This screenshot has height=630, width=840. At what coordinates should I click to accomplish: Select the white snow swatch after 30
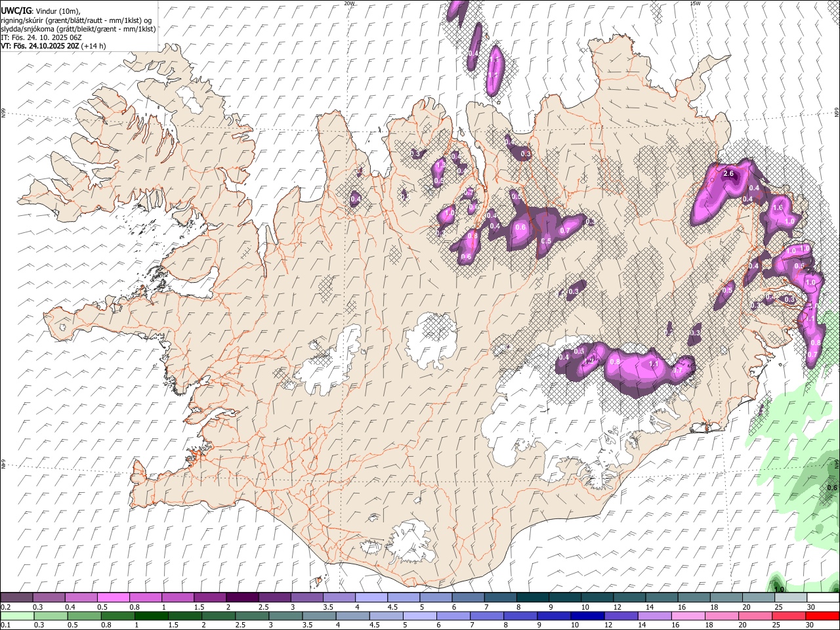pyautogui.click(x=824, y=598)
